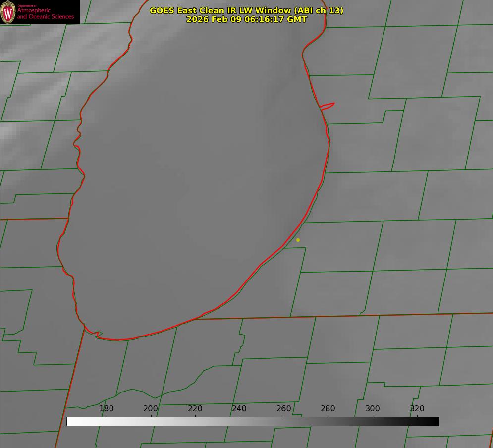Click the 220 tick label above the colorbar
Screen dimensions: 493x448
(195, 408)
